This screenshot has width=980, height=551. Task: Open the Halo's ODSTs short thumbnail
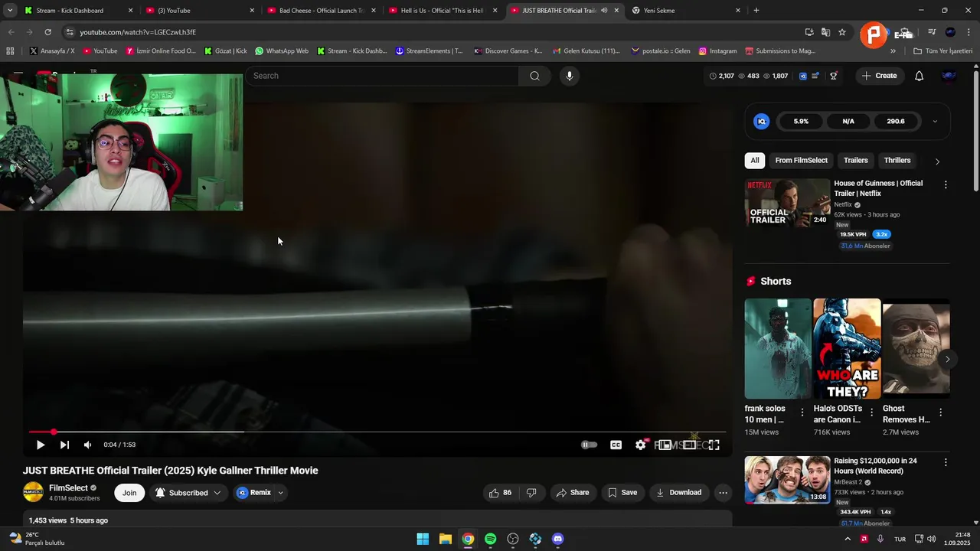point(847,348)
